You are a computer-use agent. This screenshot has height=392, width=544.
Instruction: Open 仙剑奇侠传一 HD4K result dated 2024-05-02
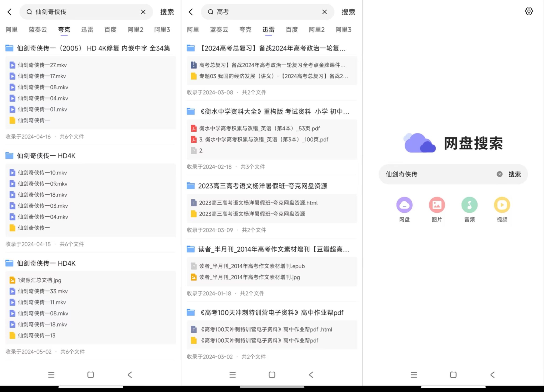pyautogui.click(x=46, y=263)
